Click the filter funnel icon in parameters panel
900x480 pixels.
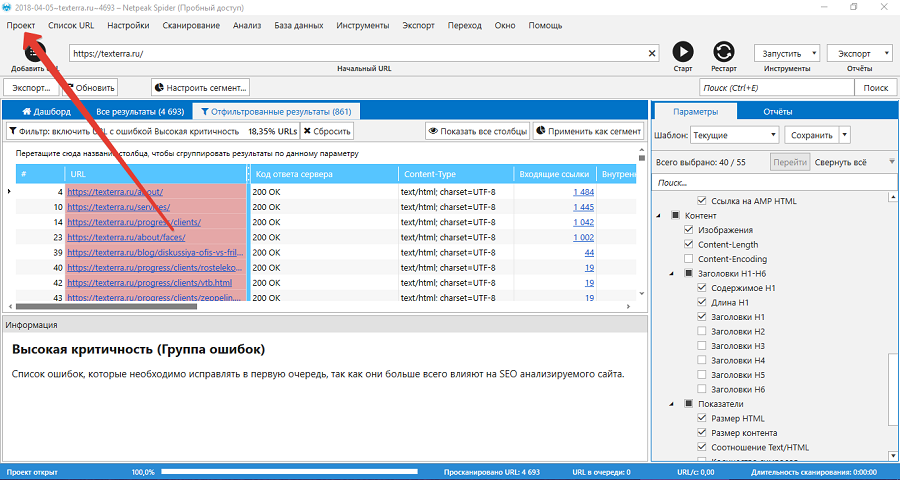coord(891,162)
